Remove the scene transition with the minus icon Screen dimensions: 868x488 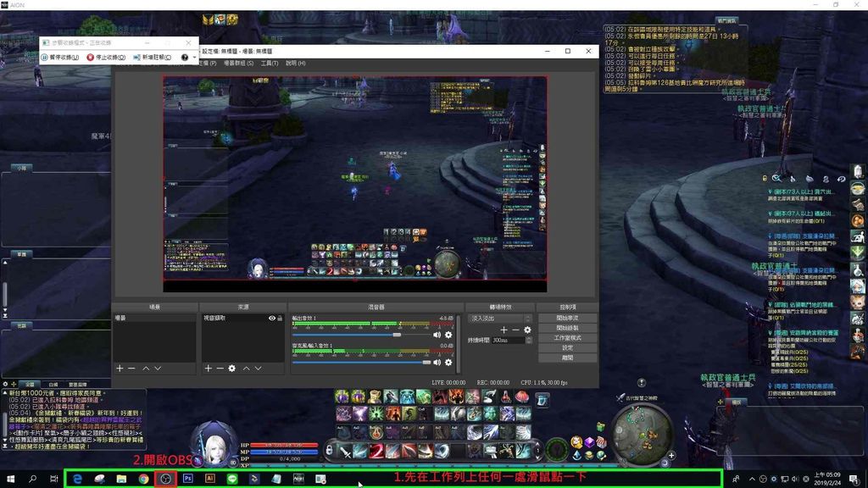pos(515,330)
